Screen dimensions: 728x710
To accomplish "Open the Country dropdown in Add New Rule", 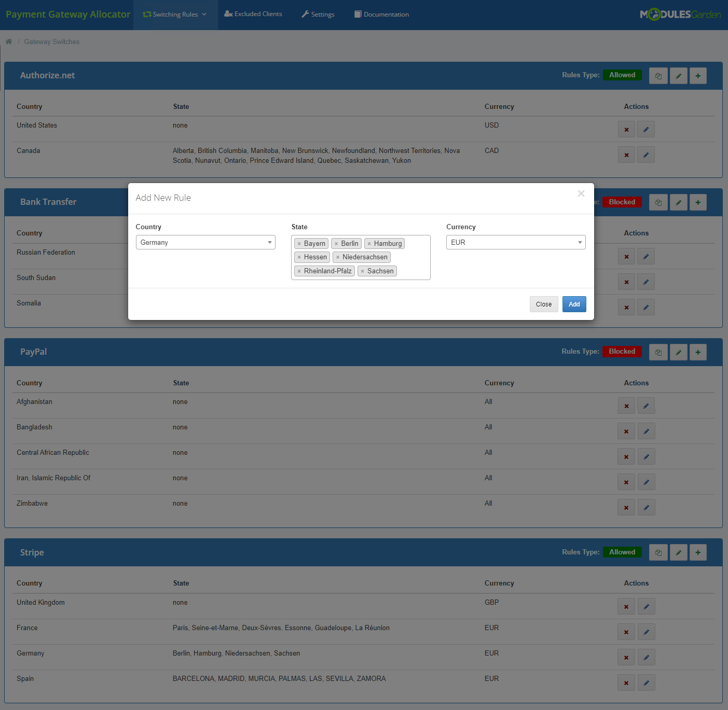I will [205, 242].
